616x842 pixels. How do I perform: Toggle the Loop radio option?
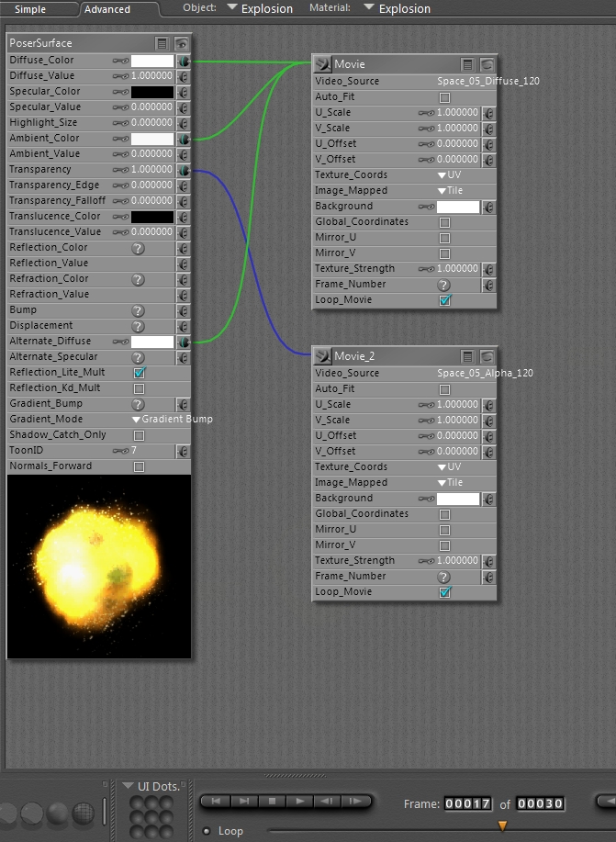207,831
